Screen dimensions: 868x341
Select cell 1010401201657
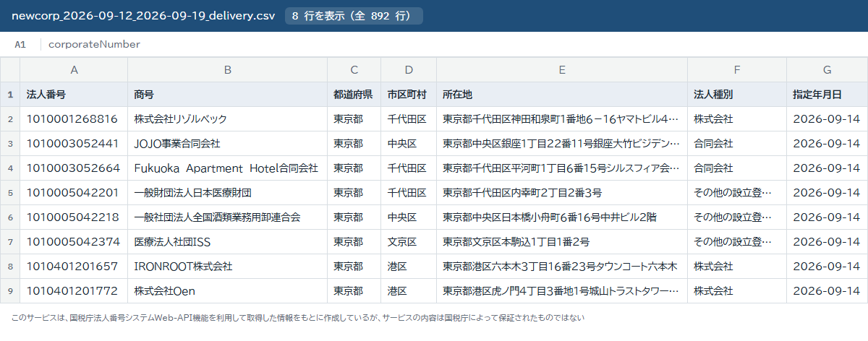pyautogui.click(x=74, y=267)
